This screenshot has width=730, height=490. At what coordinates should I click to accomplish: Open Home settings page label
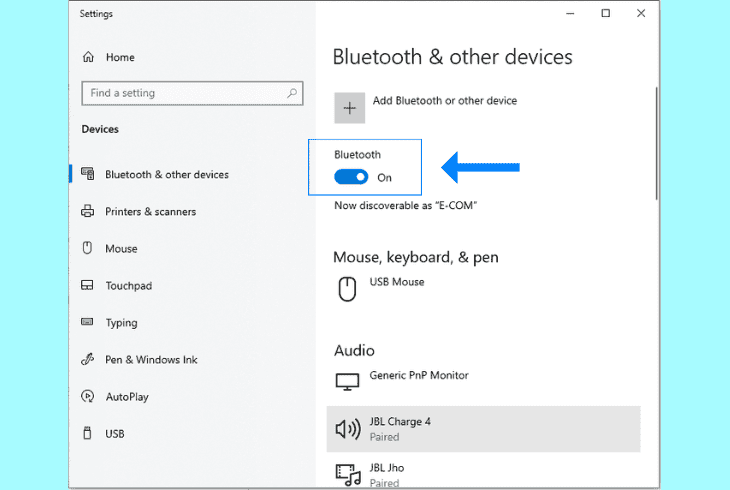[120, 57]
